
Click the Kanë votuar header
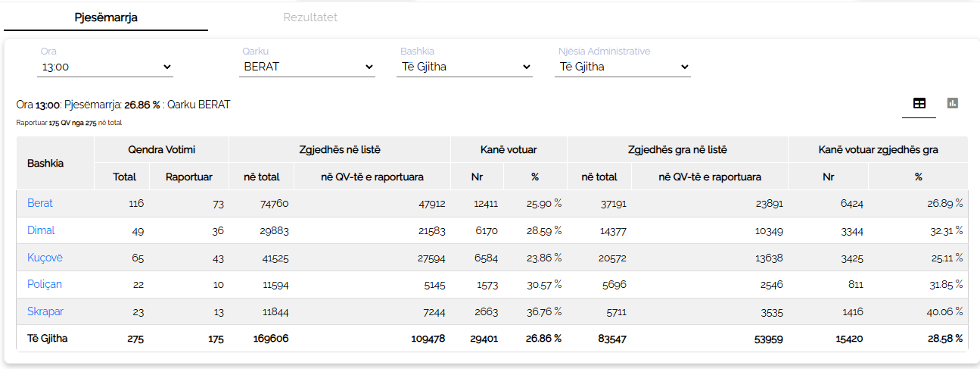pyautogui.click(x=509, y=150)
